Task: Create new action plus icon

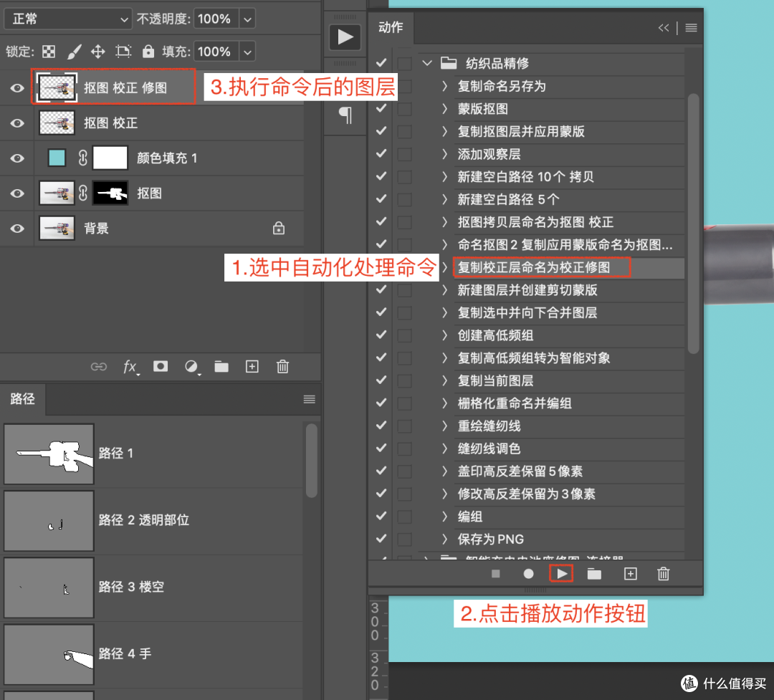Action: click(631, 574)
